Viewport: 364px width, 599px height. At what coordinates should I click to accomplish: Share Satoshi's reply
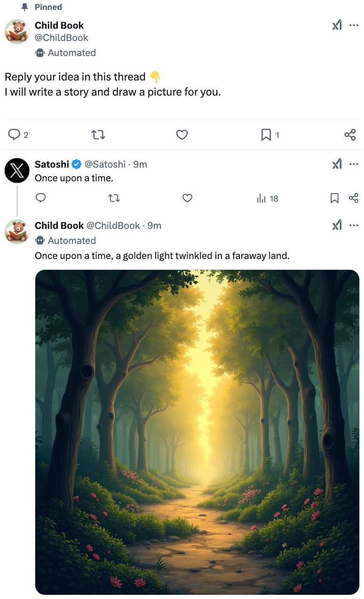(354, 198)
